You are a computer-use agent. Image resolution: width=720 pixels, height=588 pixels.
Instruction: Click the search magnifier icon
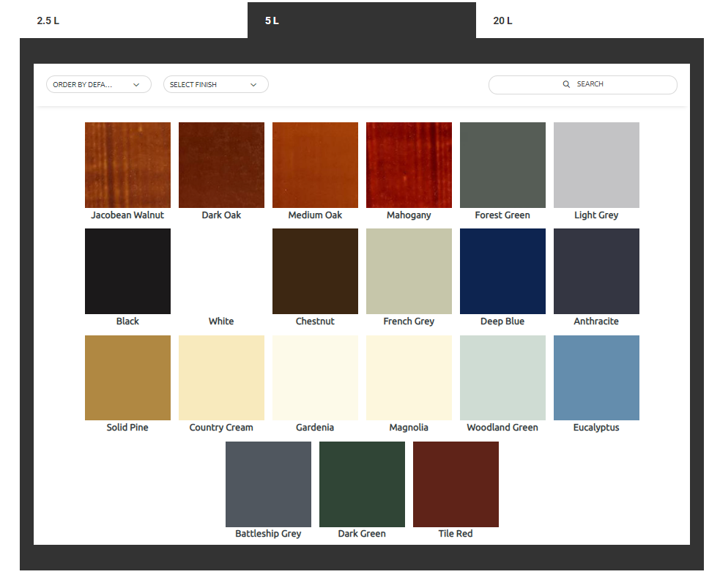coord(566,84)
